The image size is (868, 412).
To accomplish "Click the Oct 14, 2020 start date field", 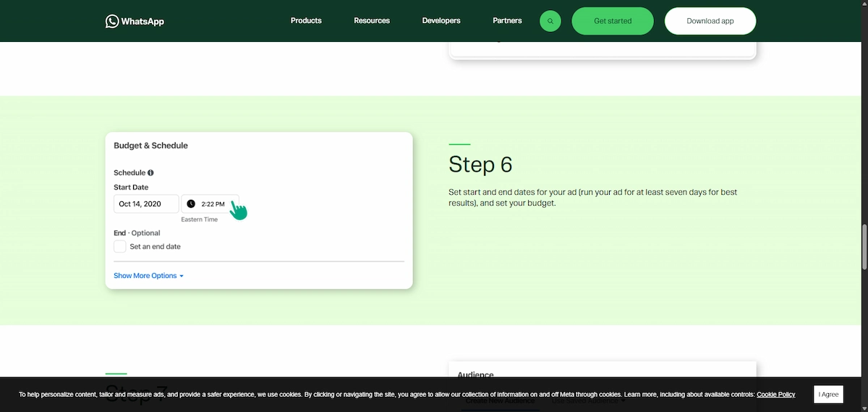I will pos(146,204).
